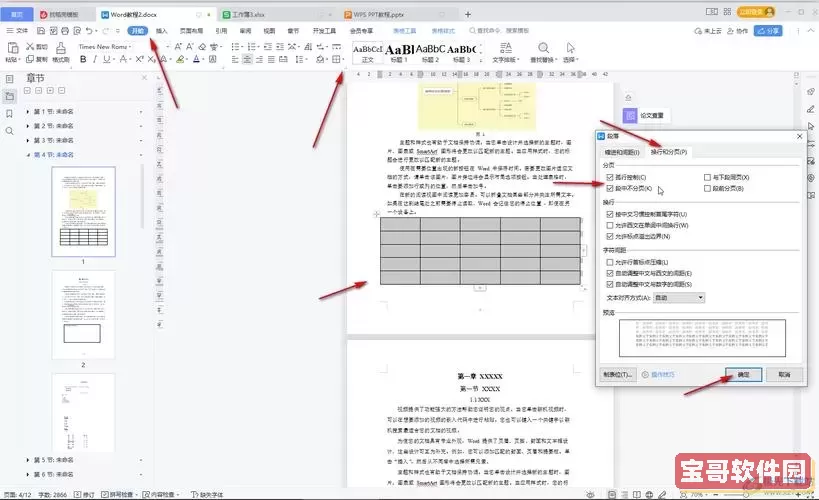Open the search icon in left sidebar
This screenshot has width=819, height=500.
point(9,131)
